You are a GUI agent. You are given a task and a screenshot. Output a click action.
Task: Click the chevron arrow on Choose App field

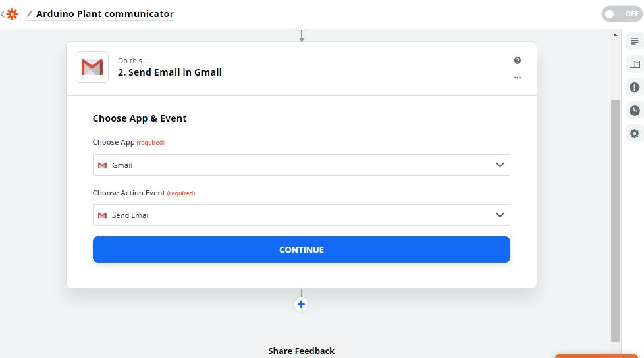[x=500, y=165]
